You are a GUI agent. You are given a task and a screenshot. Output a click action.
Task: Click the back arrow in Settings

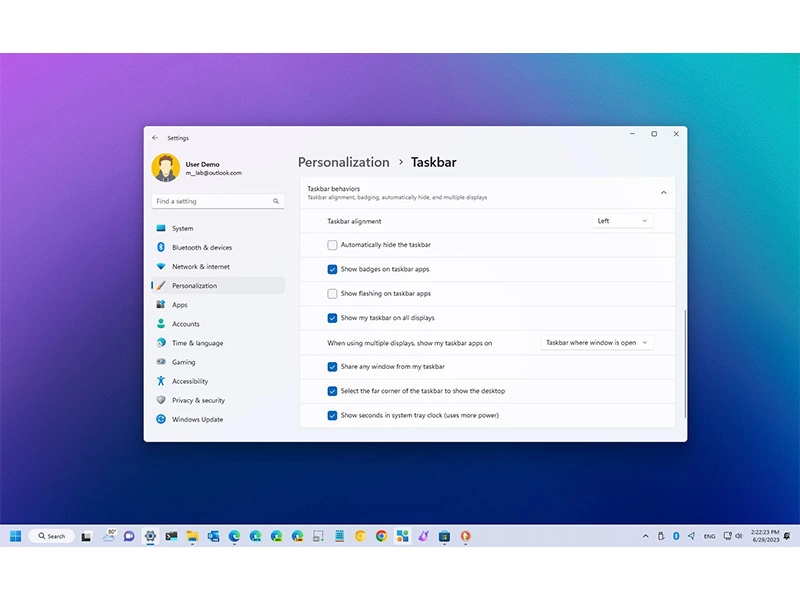[156, 138]
